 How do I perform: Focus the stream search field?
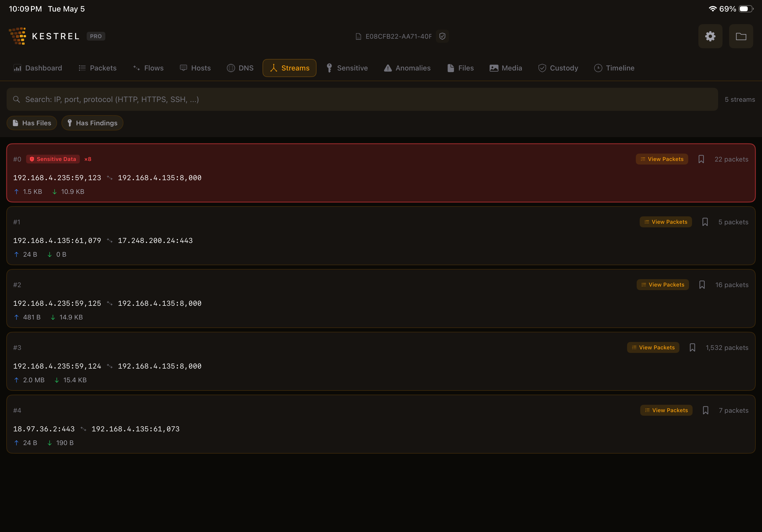(x=362, y=99)
